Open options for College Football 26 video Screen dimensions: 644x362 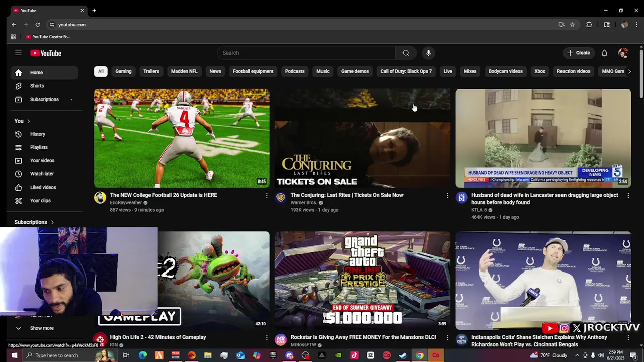[267, 195]
